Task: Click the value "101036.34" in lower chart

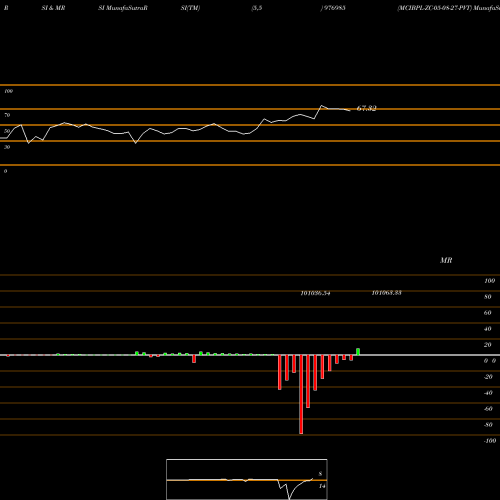Action: click(315, 293)
